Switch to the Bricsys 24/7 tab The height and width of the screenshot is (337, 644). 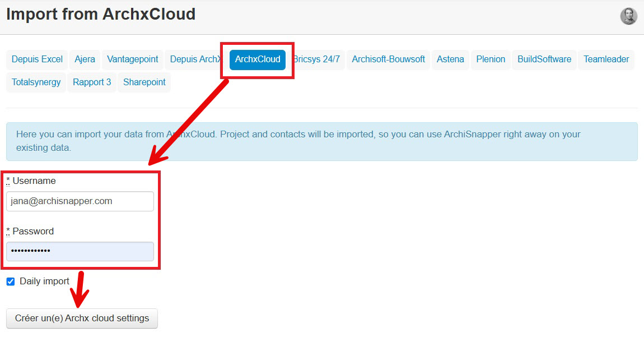(316, 59)
